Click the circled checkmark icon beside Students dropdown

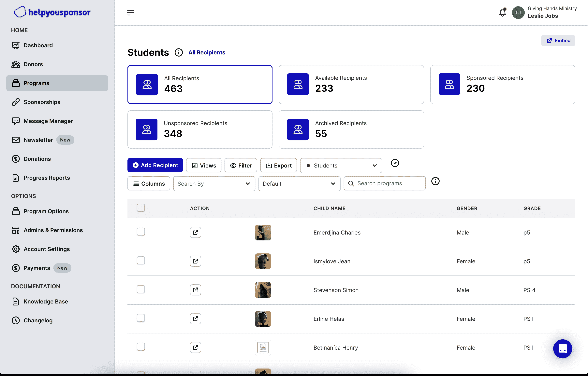click(395, 163)
